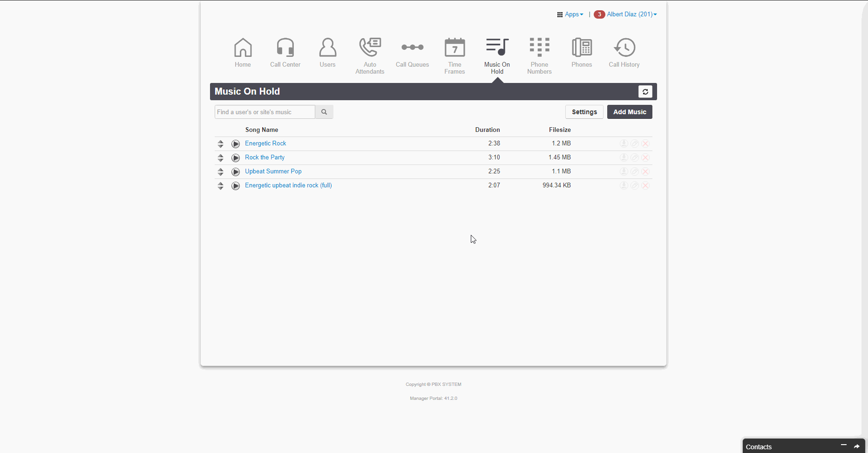The image size is (868, 453).
Task: Play the Rock the Party song
Action: [236, 158]
